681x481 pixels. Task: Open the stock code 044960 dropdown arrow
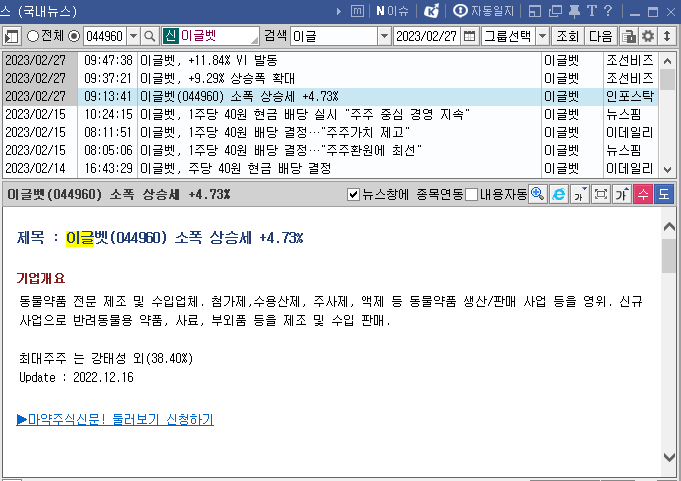133,36
